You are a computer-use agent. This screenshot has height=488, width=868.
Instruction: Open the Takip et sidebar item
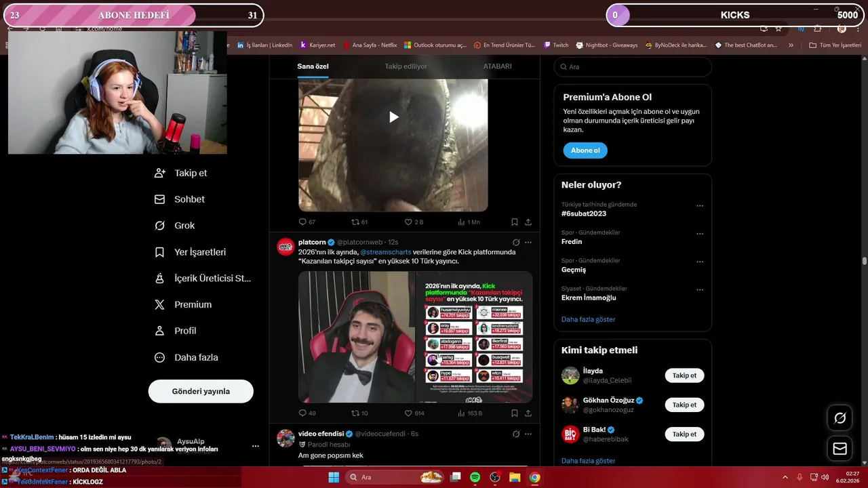181,173
